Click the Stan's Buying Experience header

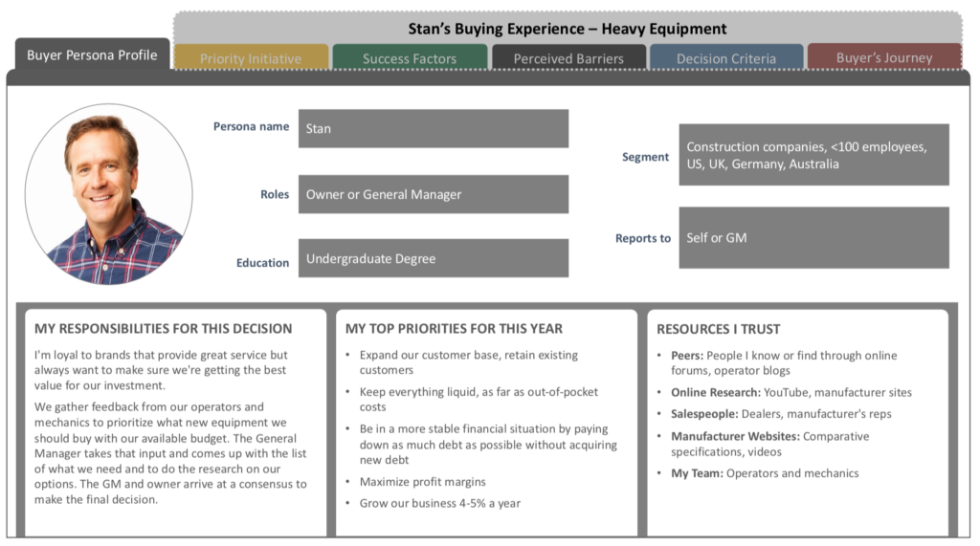click(x=567, y=29)
